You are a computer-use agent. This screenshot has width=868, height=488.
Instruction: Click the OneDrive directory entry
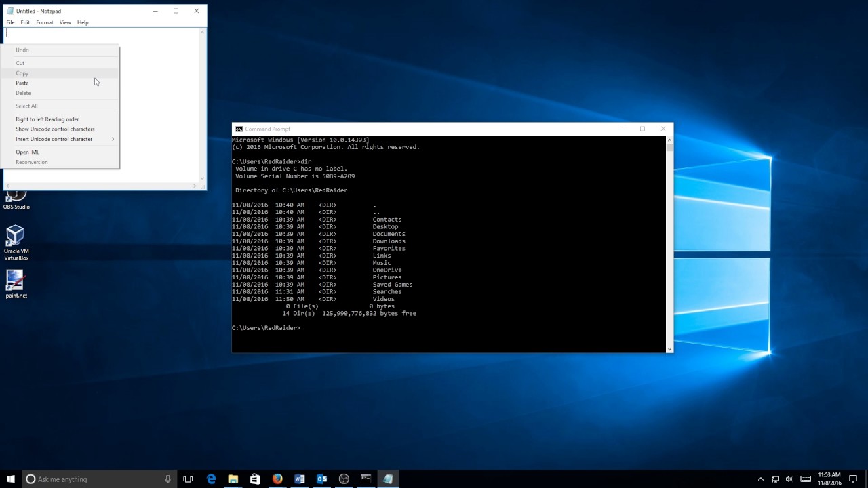(x=387, y=270)
